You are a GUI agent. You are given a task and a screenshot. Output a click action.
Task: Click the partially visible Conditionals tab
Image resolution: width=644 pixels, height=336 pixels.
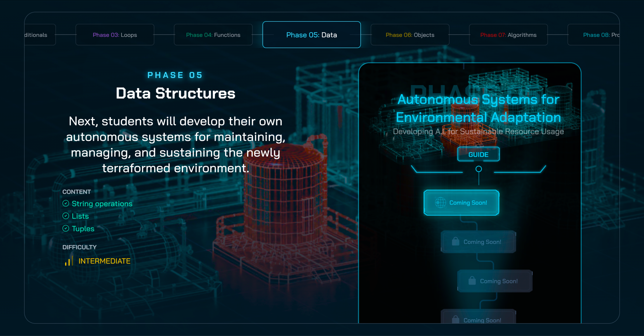[x=40, y=35]
